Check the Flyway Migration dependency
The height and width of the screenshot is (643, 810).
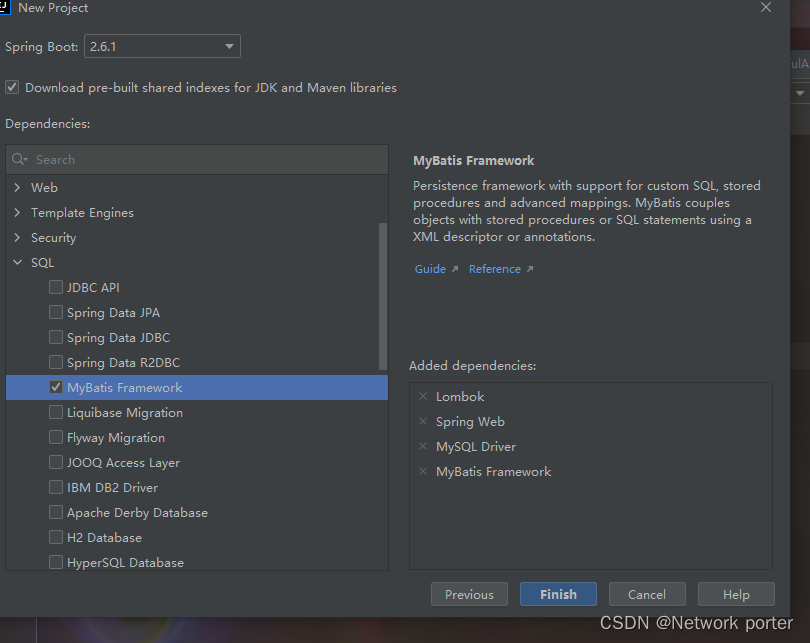coord(56,437)
